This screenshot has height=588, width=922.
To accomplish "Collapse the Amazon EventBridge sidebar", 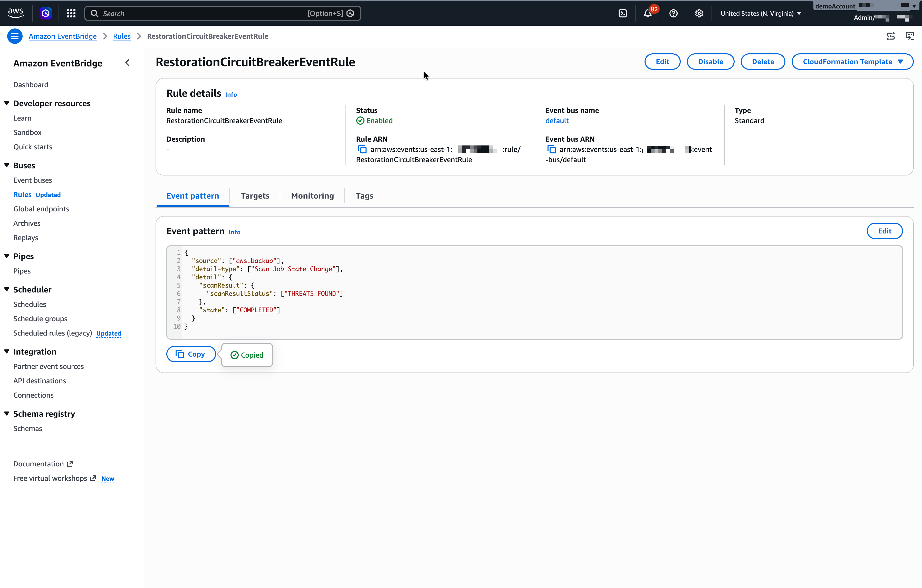I will [x=128, y=63].
